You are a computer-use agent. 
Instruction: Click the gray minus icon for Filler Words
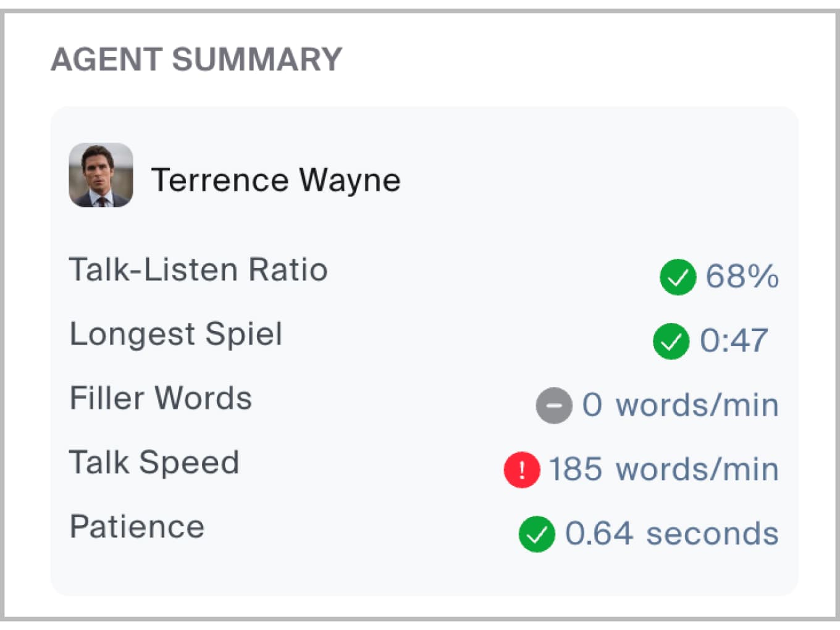[x=553, y=405]
